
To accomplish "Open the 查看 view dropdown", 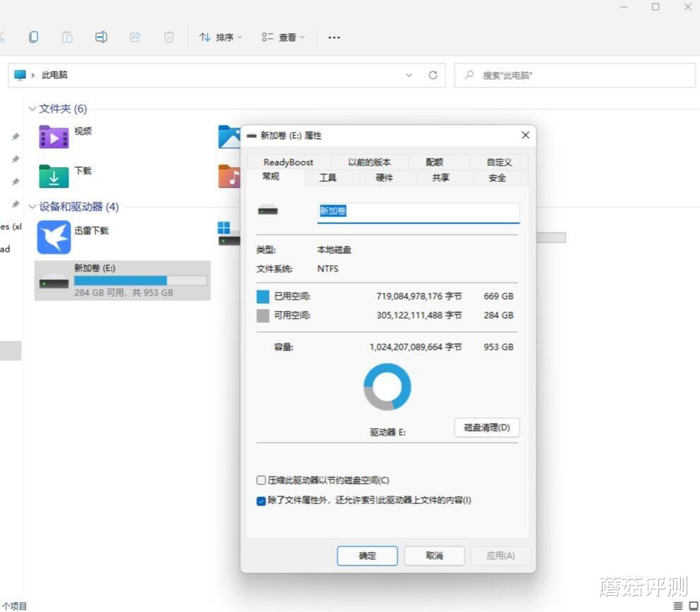I will pos(283,37).
